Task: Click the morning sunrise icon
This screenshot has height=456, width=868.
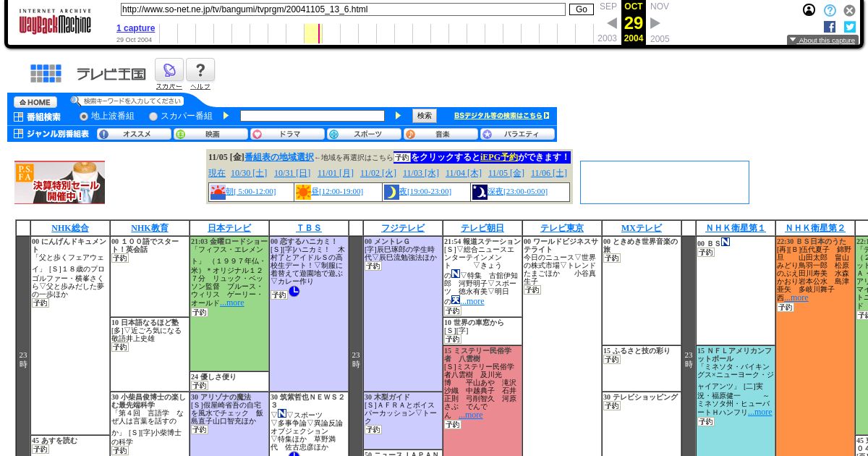Action: pyautogui.click(x=218, y=192)
